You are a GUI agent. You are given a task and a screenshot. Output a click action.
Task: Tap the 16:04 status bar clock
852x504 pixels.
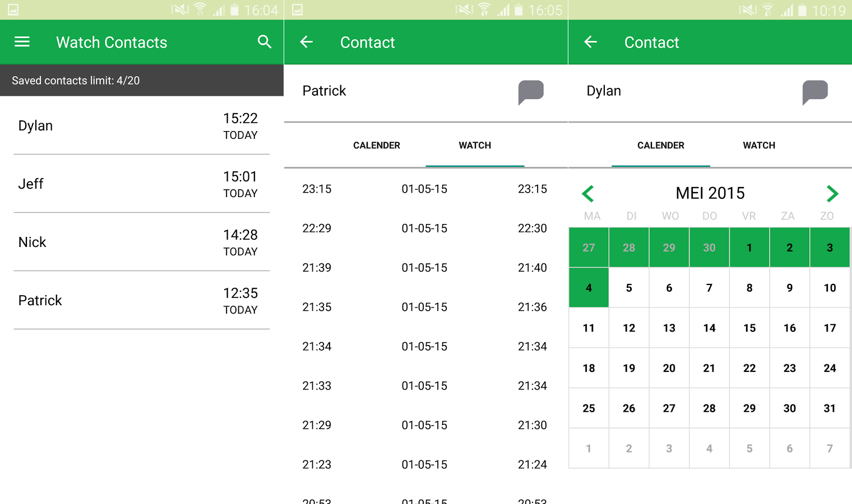click(x=261, y=10)
